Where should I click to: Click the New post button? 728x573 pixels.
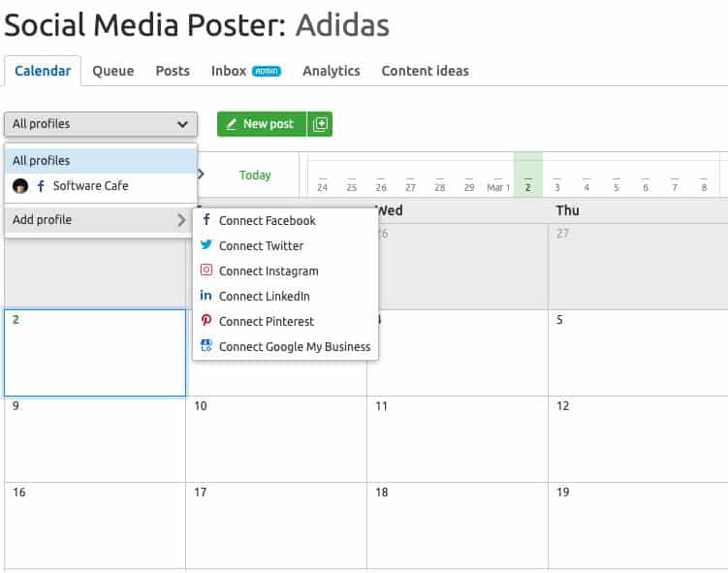click(x=262, y=124)
